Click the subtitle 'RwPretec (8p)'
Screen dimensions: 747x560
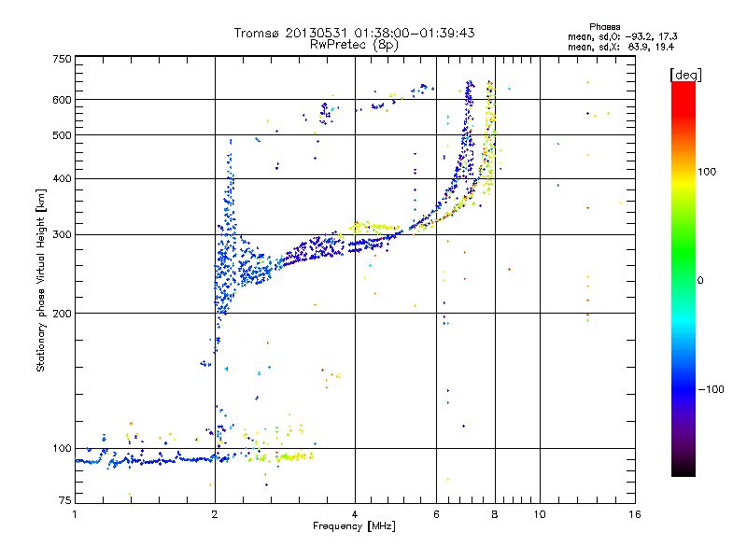[354, 45]
